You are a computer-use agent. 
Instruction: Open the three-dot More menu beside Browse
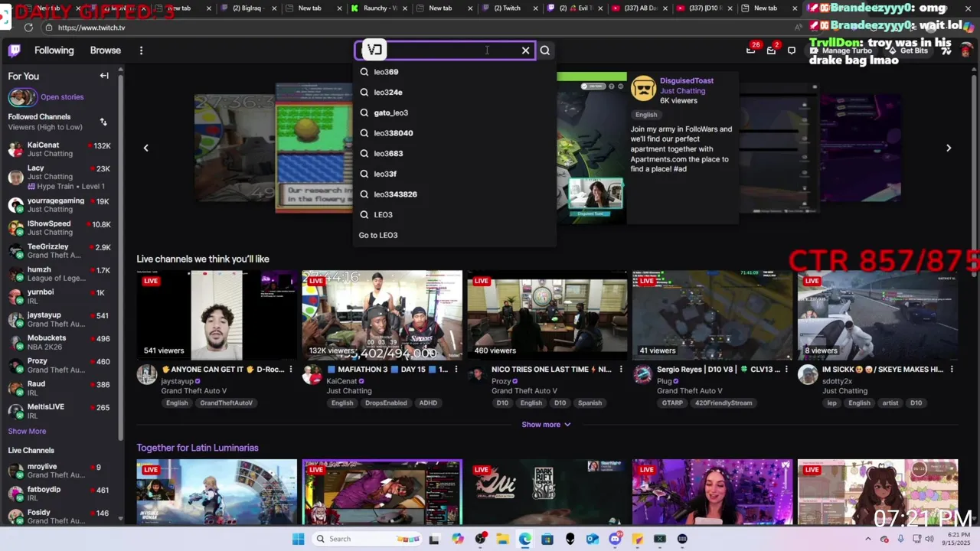(x=141, y=51)
